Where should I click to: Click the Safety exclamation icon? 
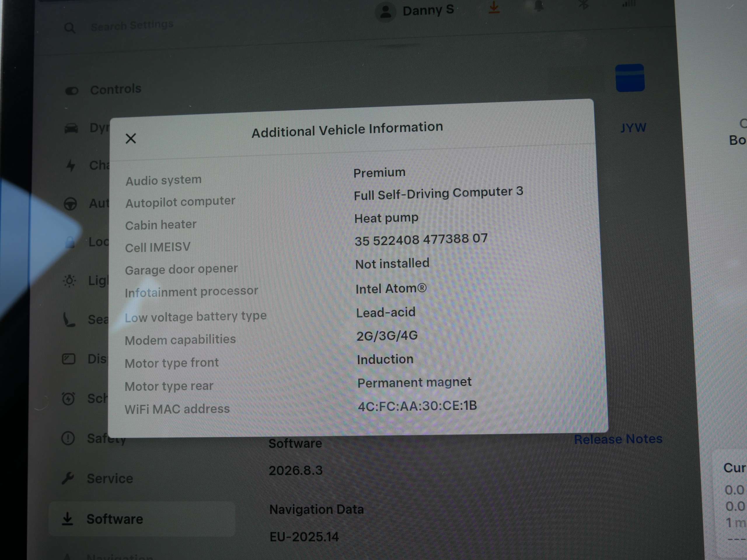pos(68,438)
